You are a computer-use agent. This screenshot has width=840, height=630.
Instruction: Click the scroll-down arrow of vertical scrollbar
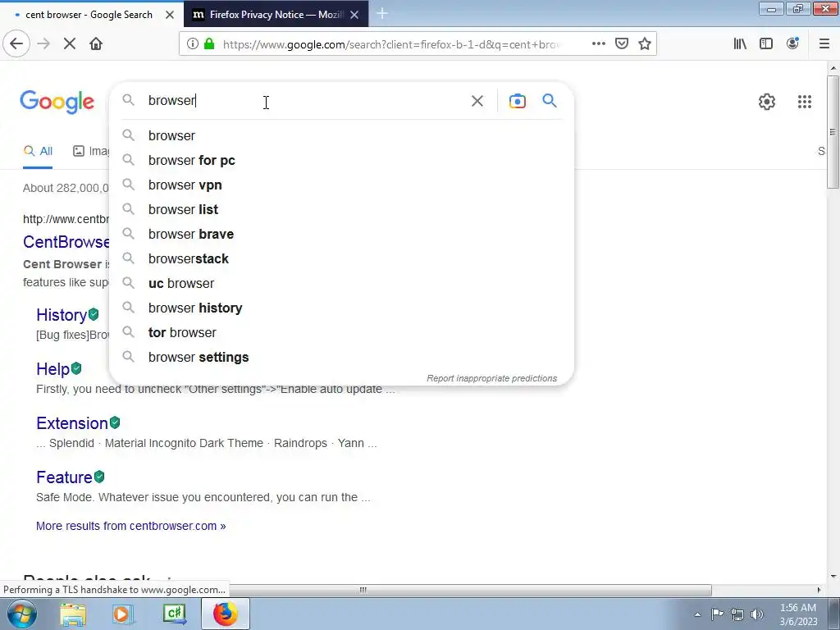(x=833, y=577)
